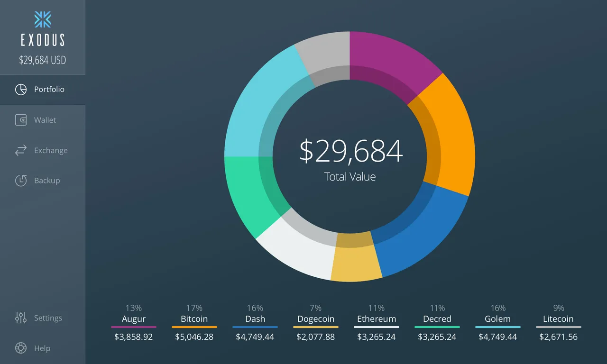Screen dimensions: 607x364
Task: Click the Dash asset label
Action: click(255, 319)
